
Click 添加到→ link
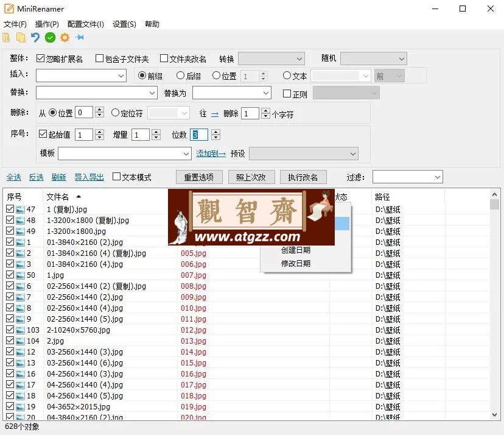[211, 154]
